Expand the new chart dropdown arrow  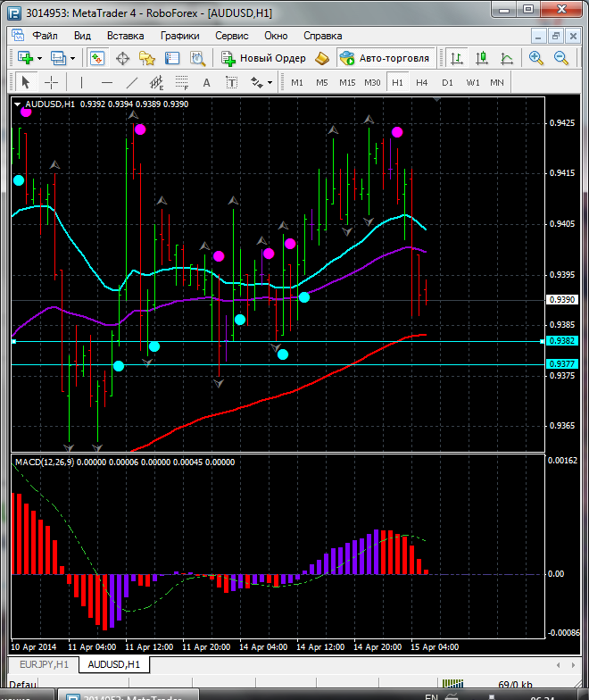(41, 58)
